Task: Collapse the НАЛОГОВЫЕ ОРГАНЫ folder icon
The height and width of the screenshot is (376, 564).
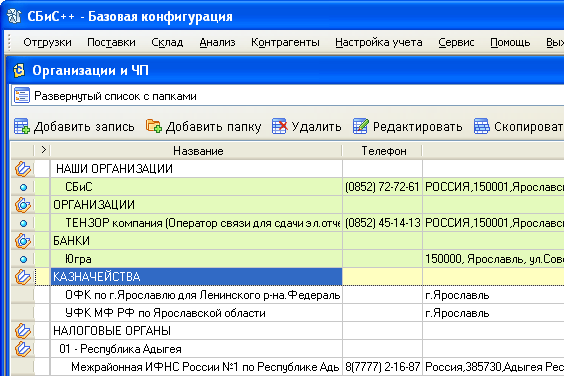Action: (x=23, y=331)
